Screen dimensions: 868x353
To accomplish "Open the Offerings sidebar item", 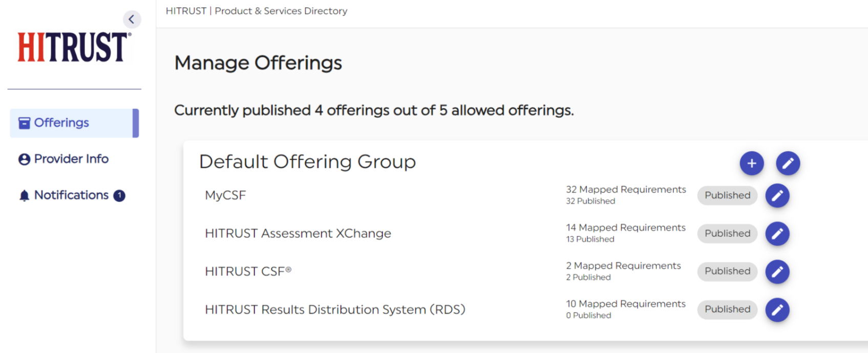I will click(74, 123).
